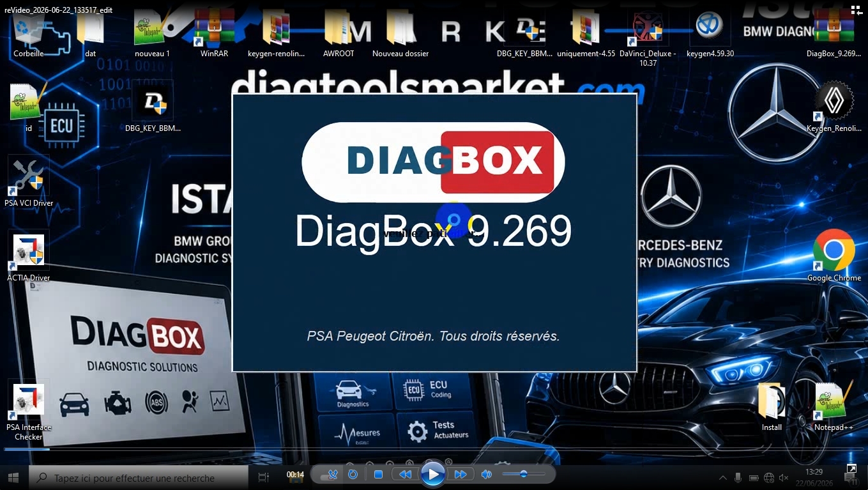Adjust the player volume slider
Screen dimensions: 868x490
coord(524,474)
